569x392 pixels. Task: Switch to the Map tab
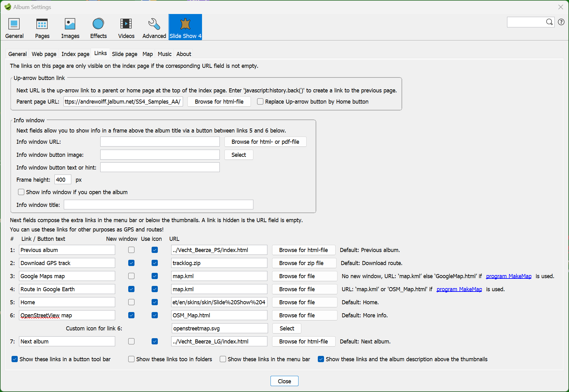[148, 54]
